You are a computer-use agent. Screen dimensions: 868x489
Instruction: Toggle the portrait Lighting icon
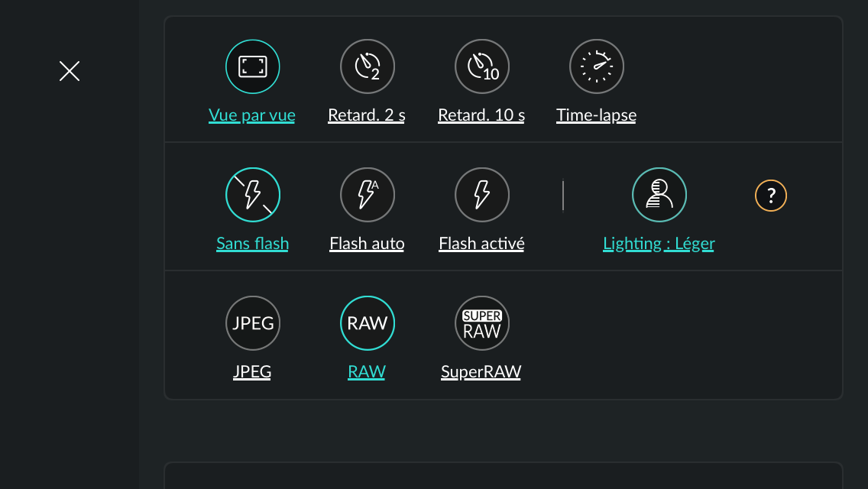[x=659, y=195]
